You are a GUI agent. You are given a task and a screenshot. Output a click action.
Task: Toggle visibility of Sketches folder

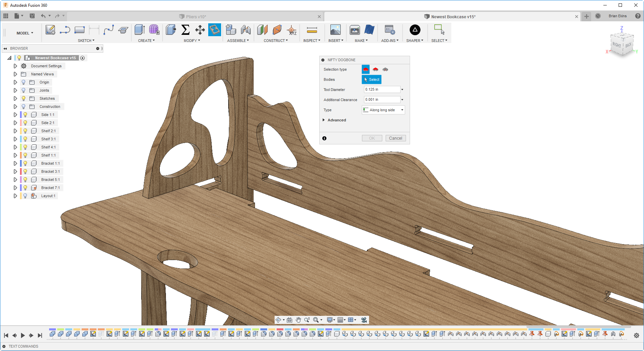click(x=23, y=98)
